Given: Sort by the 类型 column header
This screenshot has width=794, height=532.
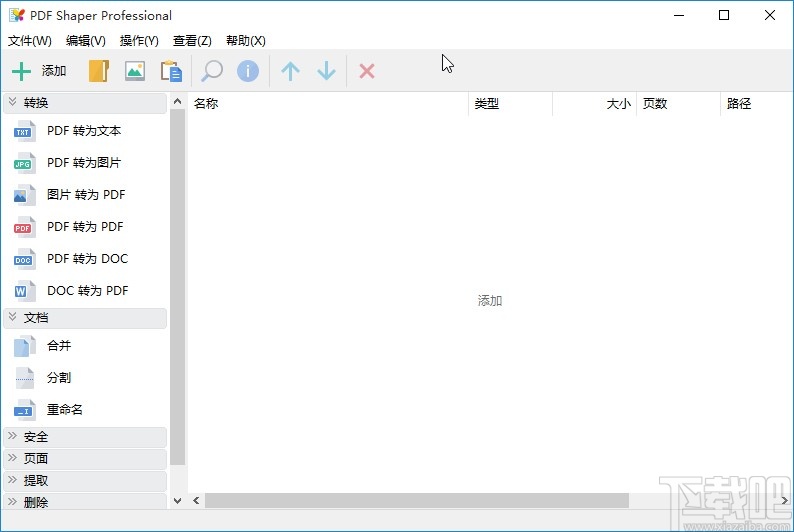Looking at the screenshot, I should 510,104.
